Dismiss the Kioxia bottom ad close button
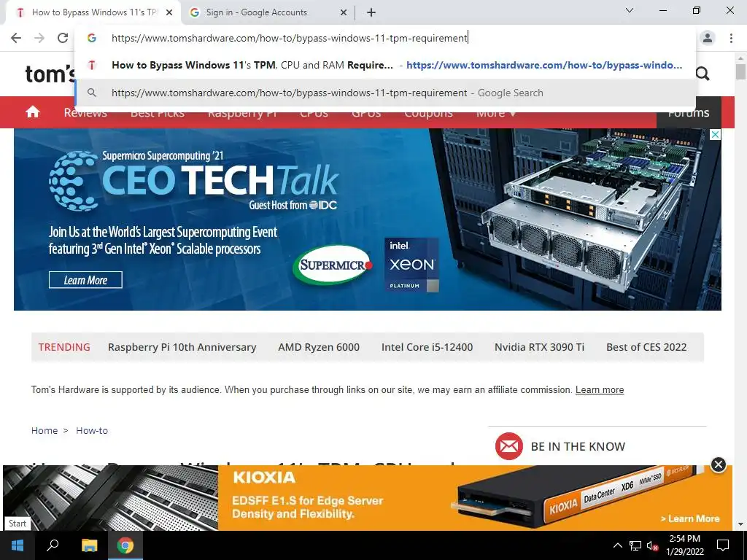The height and width of the screenshot is (560, 747). [x=718, y=464]
